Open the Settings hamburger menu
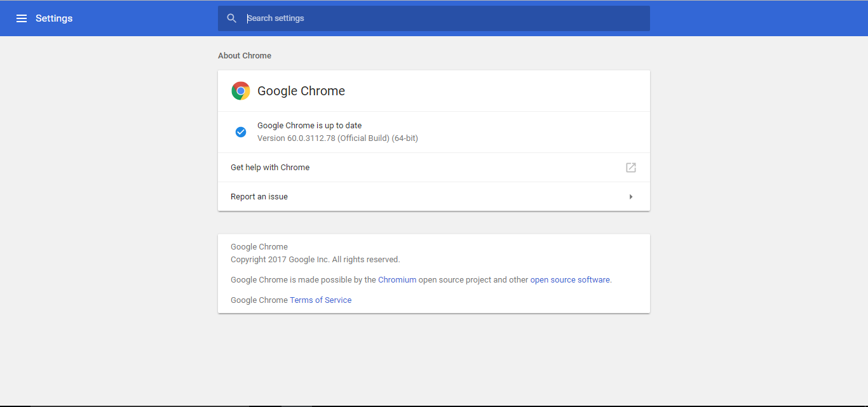Image resolution: width=868 pixels, height=407 pixels. 22,18
